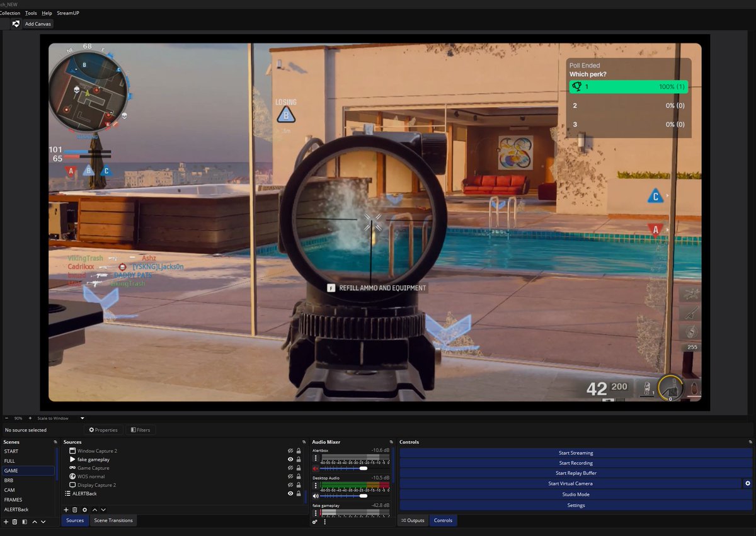Pop out the Sources dock

[305, 442]
